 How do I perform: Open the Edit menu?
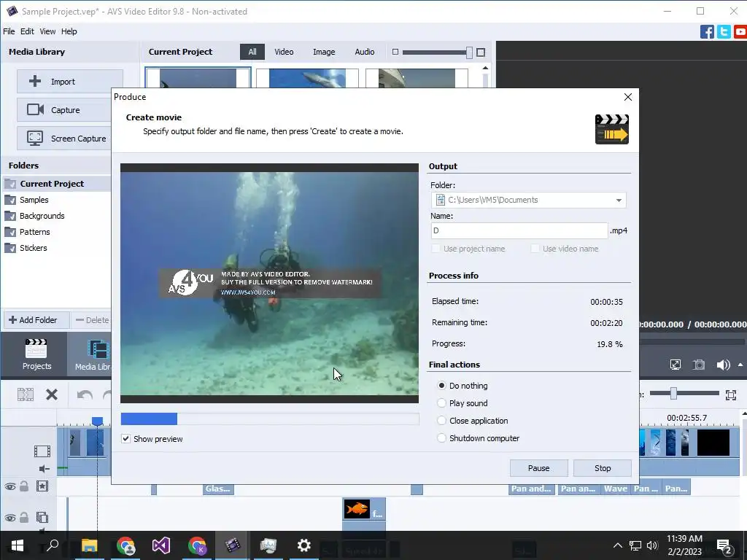point(27,31)
